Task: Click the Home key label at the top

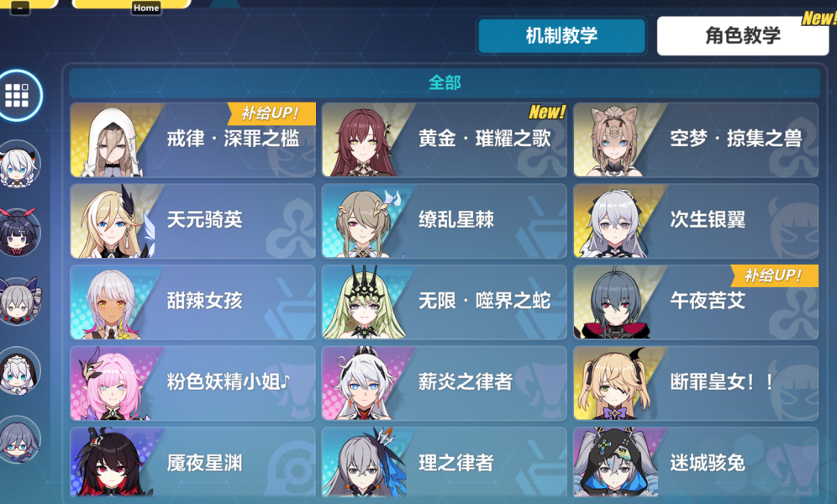Action: pyautogui.click(x=146, y=8)
